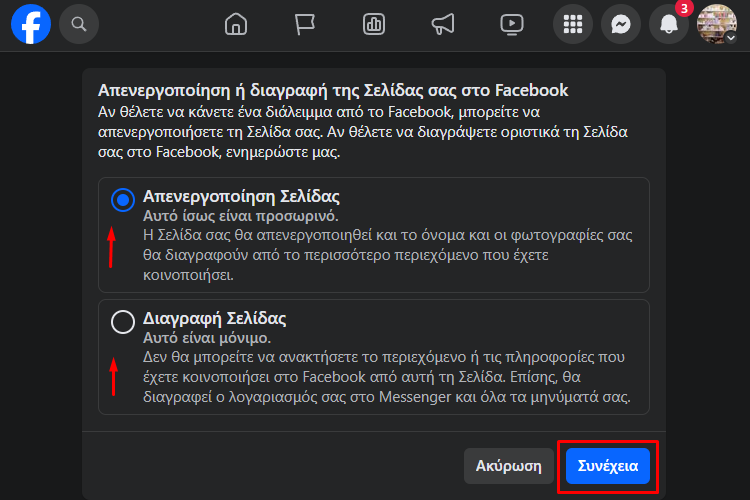Select the Διαγραφή Σελίδας radio button
Screen dimensions: 750x500
click(x=123, y=322)
